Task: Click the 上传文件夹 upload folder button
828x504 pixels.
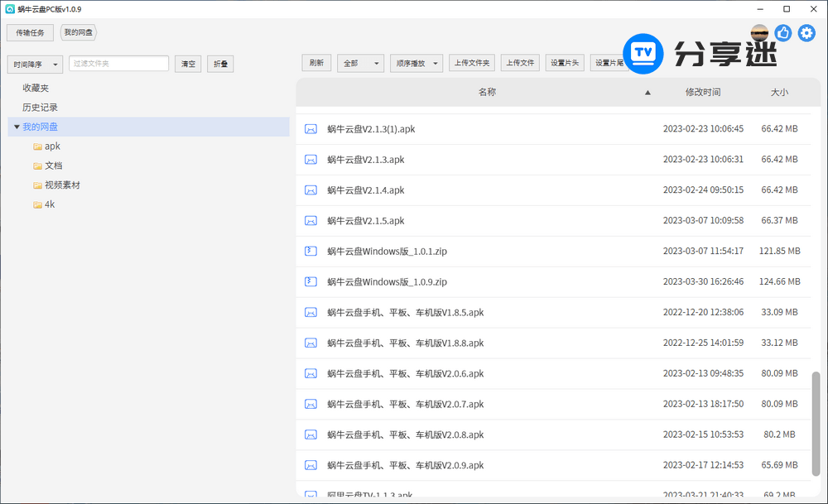Action: coord(471,62)
